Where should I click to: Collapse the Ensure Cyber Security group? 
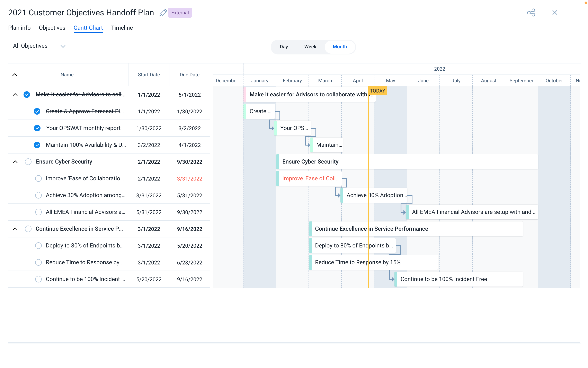(15, 162)
